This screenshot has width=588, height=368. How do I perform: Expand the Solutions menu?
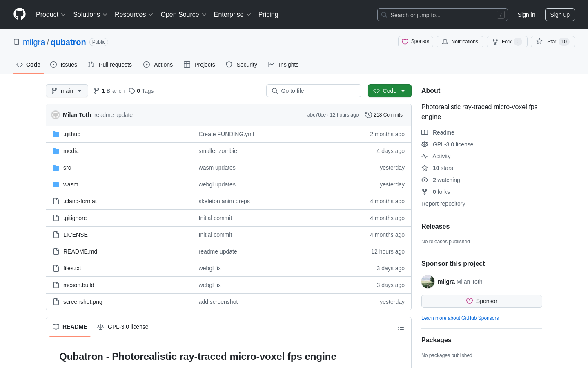[90, 14]
